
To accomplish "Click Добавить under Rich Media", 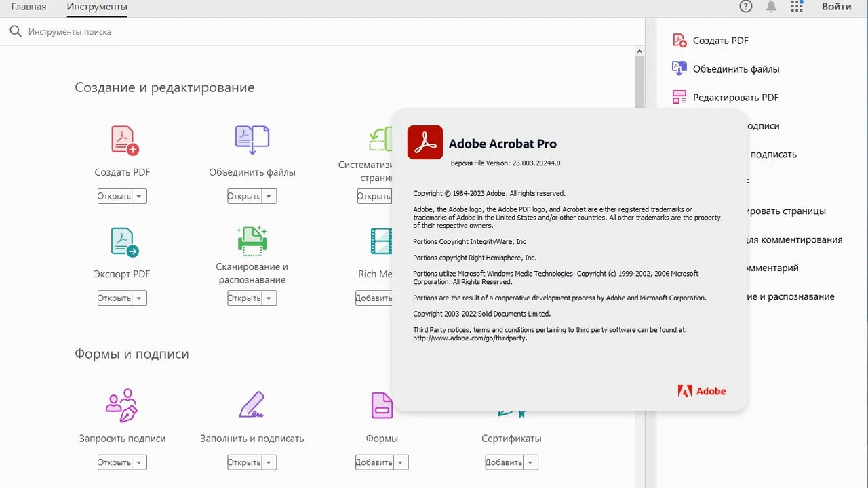I will pos(374,298).
